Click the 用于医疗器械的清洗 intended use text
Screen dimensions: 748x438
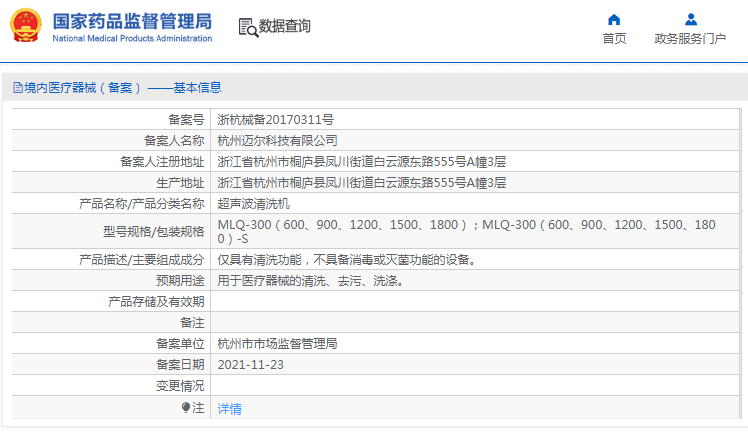tap(311, 281)
